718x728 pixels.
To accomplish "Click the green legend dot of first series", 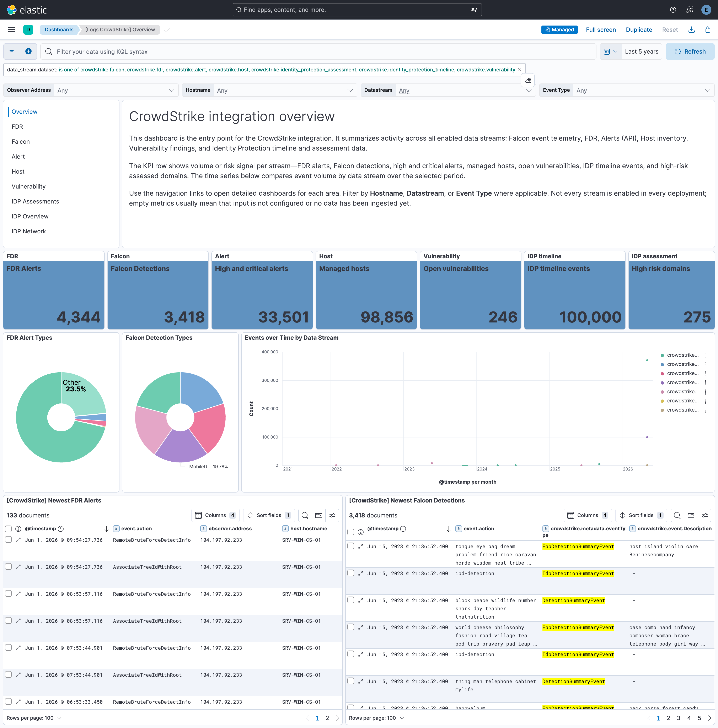I will point(662,355).
